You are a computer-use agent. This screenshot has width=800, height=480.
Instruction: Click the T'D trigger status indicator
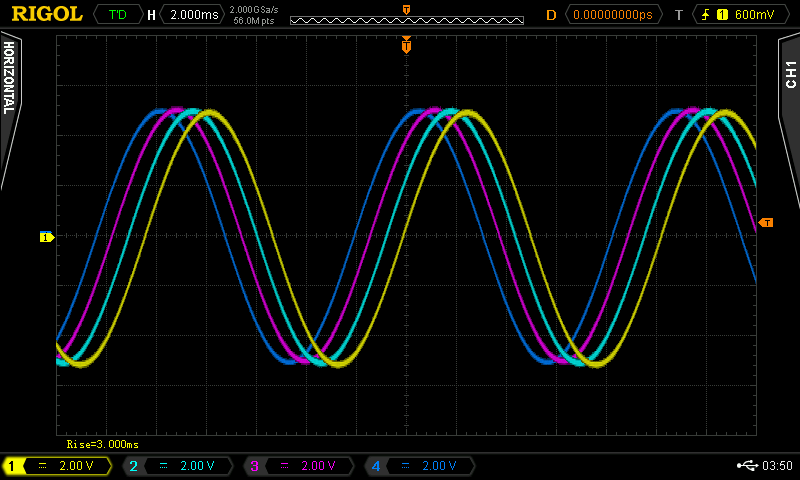click(x=117, y=15)
